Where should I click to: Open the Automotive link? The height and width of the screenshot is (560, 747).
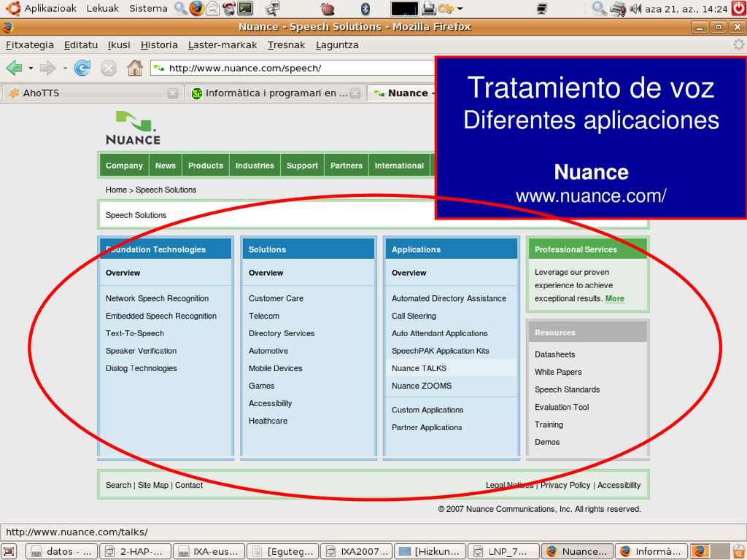point(268,351)
